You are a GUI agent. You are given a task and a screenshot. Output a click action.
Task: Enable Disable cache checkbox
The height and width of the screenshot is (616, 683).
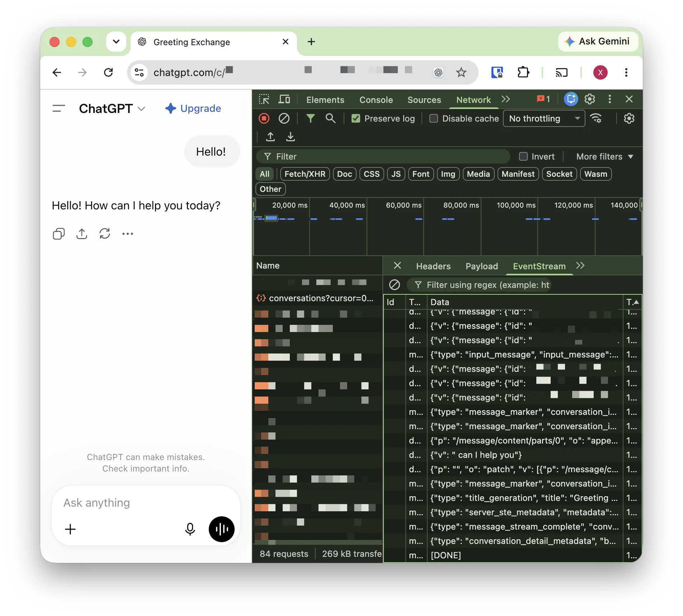(x=434, y=118)
